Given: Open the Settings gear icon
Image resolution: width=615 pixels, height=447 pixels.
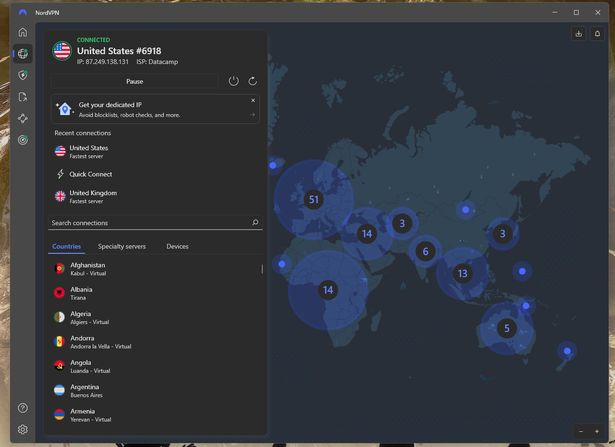Looking at the screenshot, I should click(23, 429).
